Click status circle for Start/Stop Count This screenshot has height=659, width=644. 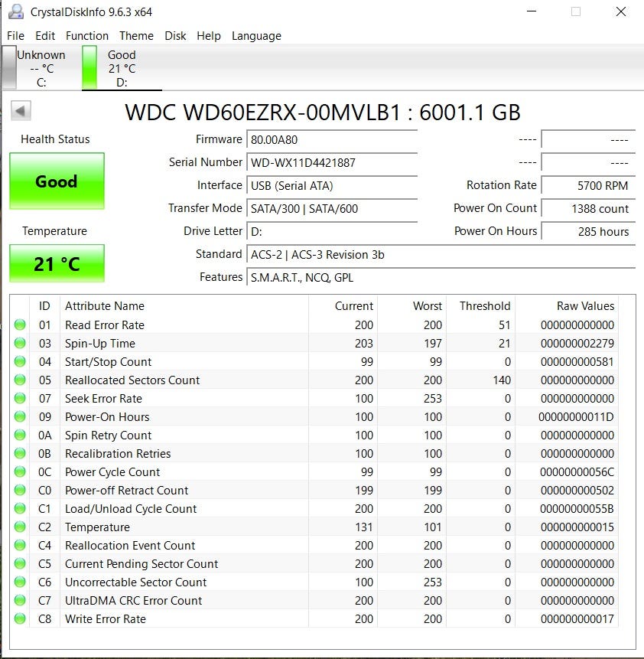20,361
